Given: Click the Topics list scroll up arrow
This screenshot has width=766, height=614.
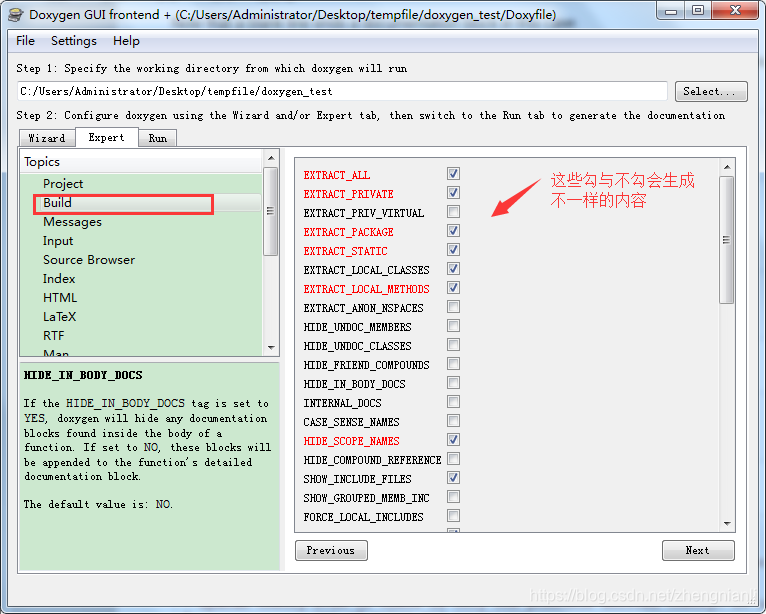Looking at the screenshot, I should pos(271,158).
